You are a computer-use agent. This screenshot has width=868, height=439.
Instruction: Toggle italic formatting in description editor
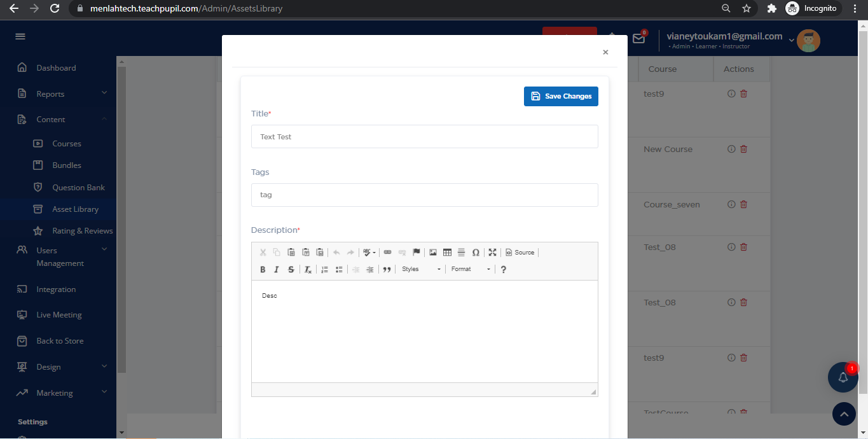point(277,269)
